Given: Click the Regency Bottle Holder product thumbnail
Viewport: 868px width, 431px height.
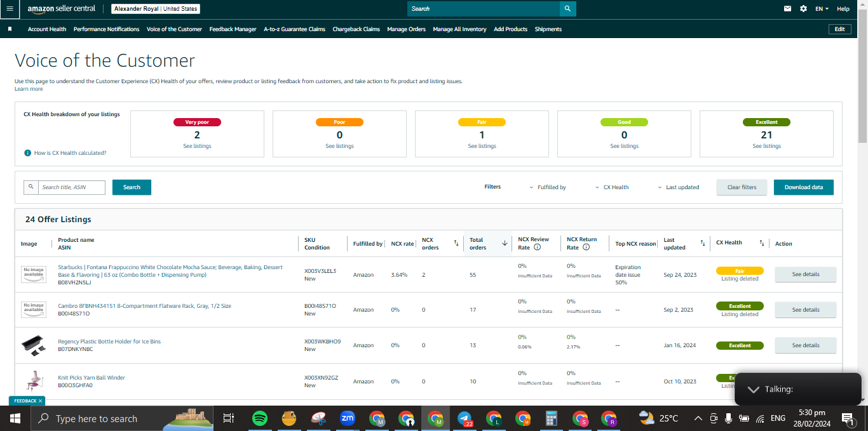Looking at the screenshot, I should click(34, 345).
